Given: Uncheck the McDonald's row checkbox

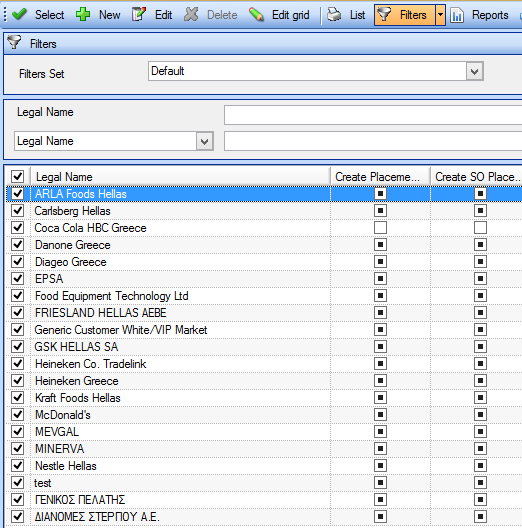Looking at the screenshot, I should coord(17,415).
